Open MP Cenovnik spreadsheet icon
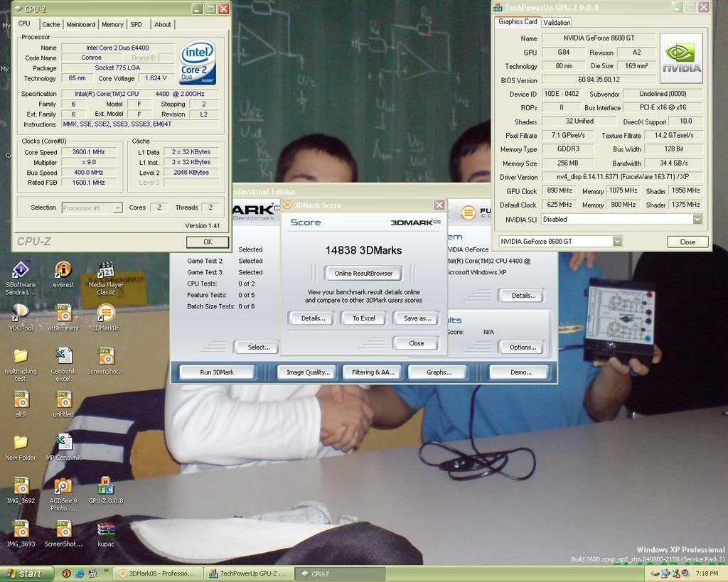The width and height of the screenshot is (728, 582). click(x=63, y=448)
